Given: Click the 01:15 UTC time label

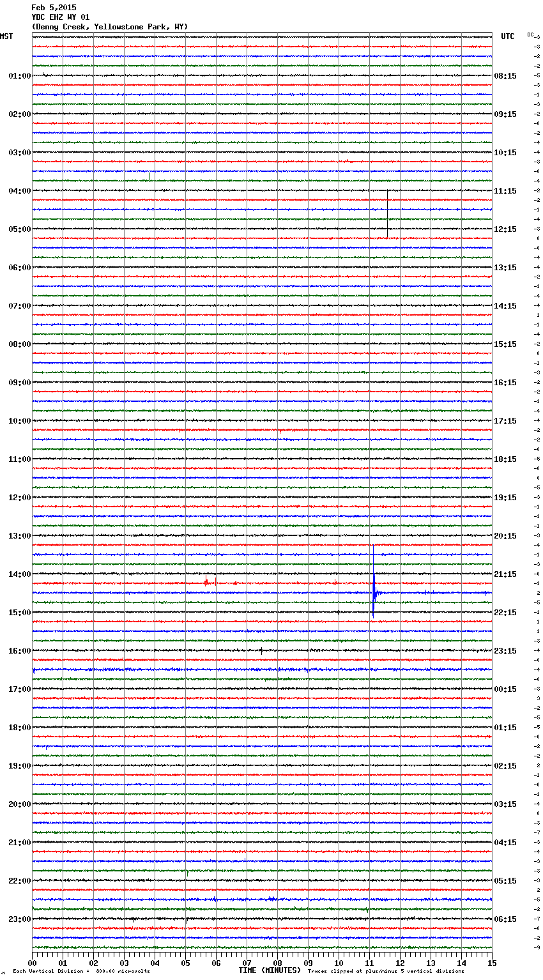Looking at the screenshot, I should pyautogui.click(x=505, y=728).
